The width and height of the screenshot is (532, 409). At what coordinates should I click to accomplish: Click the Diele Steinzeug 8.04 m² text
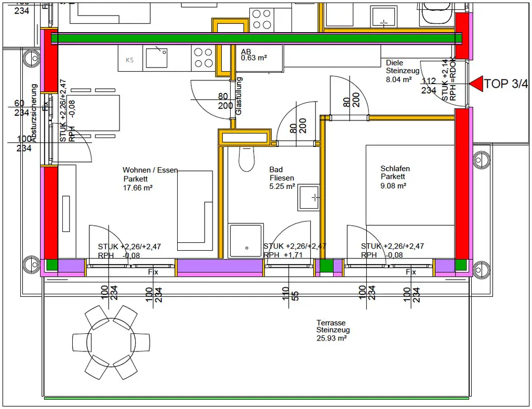click(x=403, y=70)
